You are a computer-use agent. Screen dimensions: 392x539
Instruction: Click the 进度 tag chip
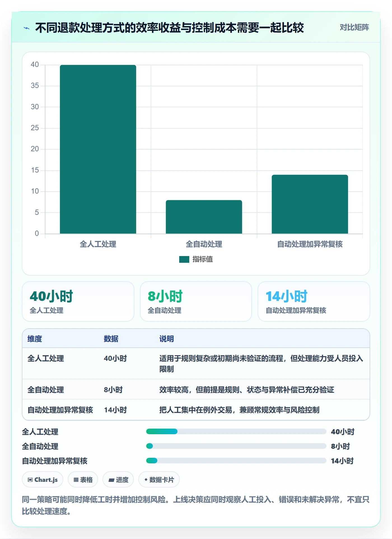coord(118,480)
